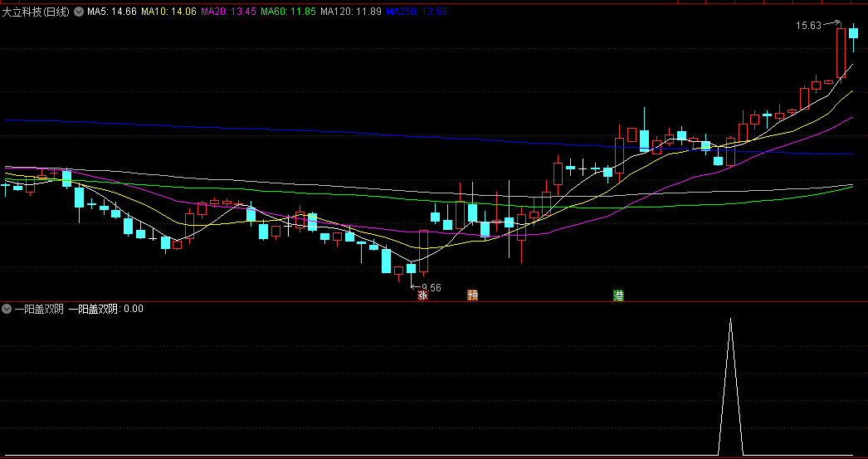Click the 一阳盖双阴 indicator name
868x459 pixels.
point(39,309)
